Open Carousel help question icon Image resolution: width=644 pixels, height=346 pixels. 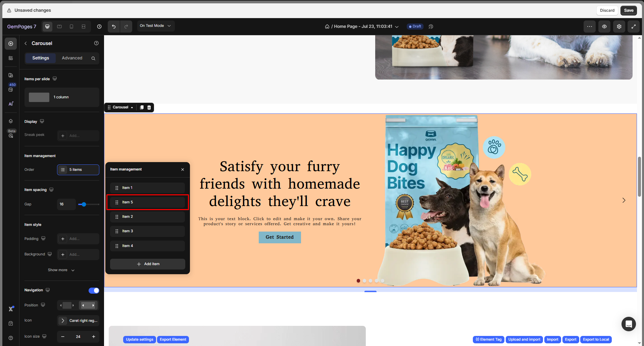coord(96,43)
